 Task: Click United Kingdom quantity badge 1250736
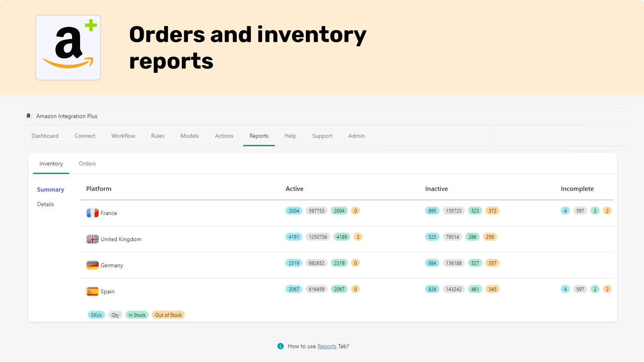[318, 237]
